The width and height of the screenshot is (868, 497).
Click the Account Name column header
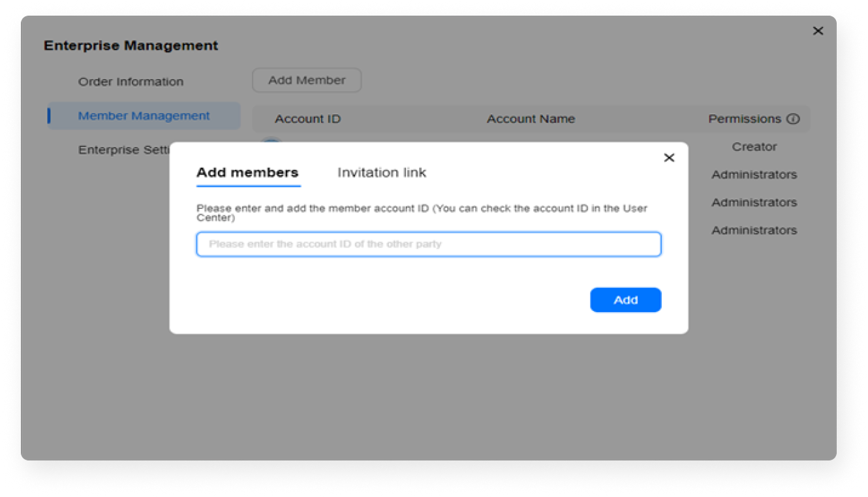coord(531,119)
